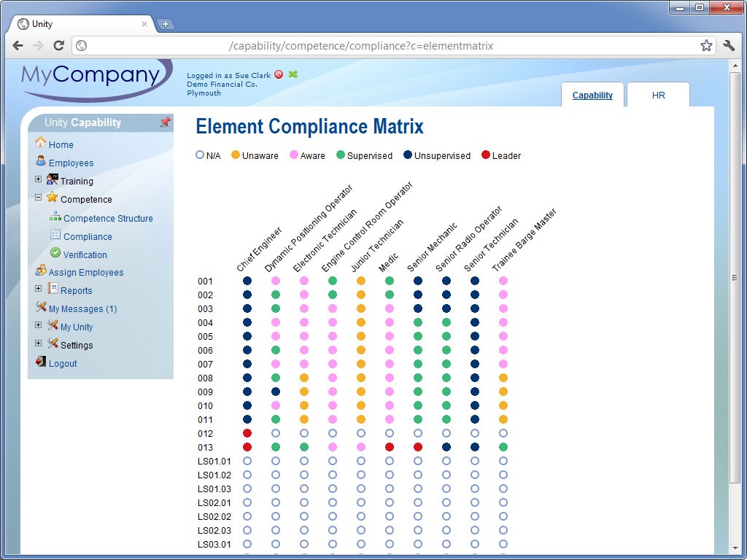Viewport: 747px width, 560px height.
Task: Click Junior Technician orange dot in row 005
Action: point(361,336)
